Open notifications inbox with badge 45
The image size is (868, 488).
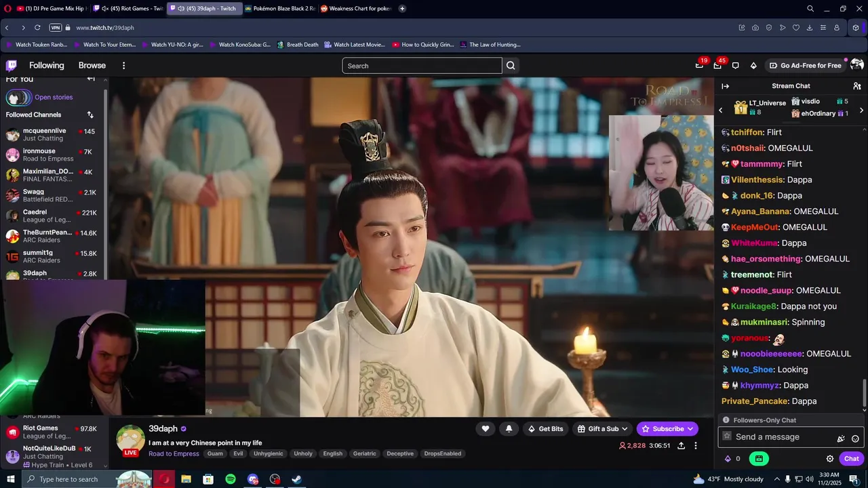[x=717, y=66]
